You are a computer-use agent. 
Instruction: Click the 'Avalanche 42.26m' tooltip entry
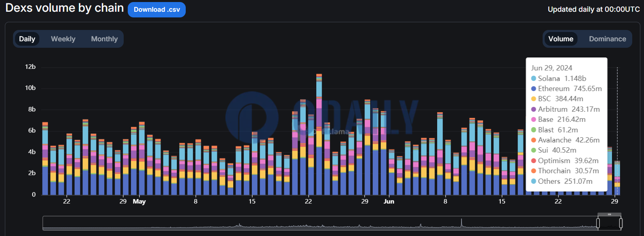[566, 140]
